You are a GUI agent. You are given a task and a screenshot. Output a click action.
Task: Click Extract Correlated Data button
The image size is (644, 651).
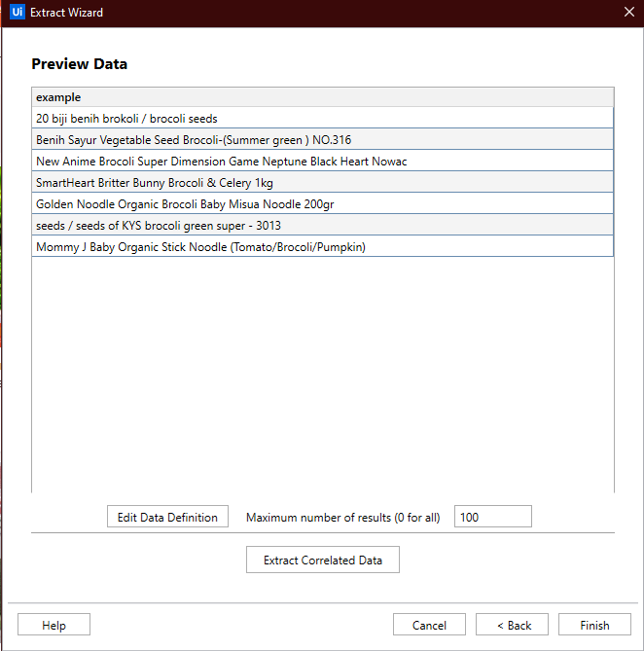click(323, 560)
